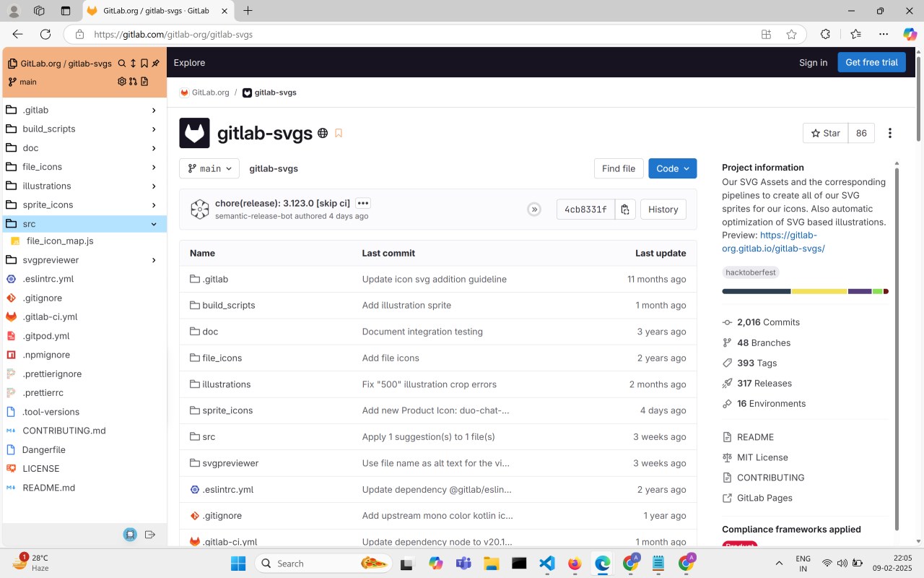Open the Explore menu item
Viewport: 924px width, 578px height.
click(189, 62)
